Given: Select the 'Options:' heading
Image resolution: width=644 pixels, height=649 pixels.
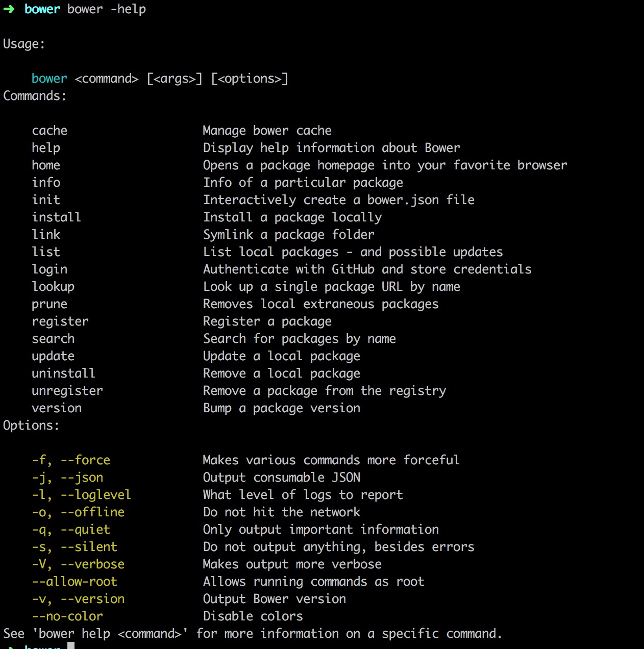Looking at the screenshot, I should point(31,426).
